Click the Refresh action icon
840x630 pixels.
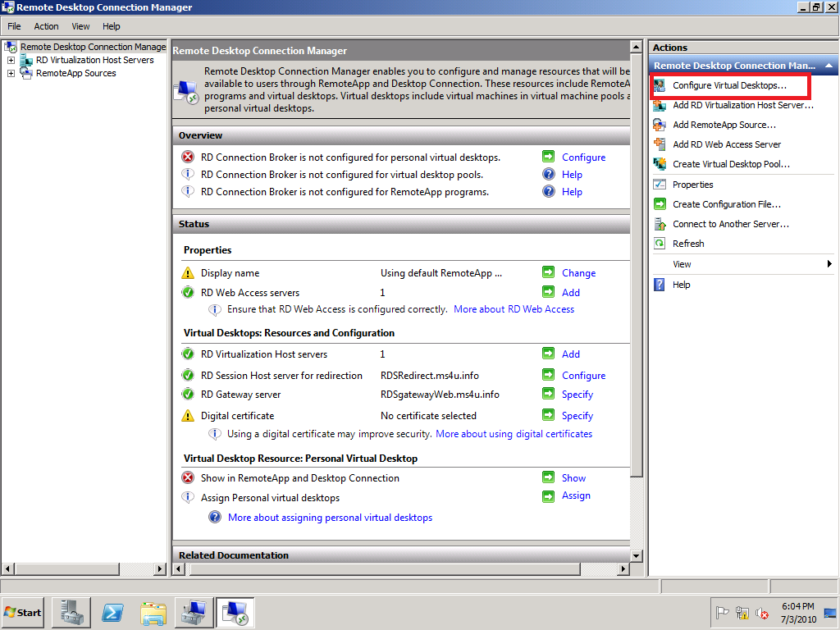[660, 243]
